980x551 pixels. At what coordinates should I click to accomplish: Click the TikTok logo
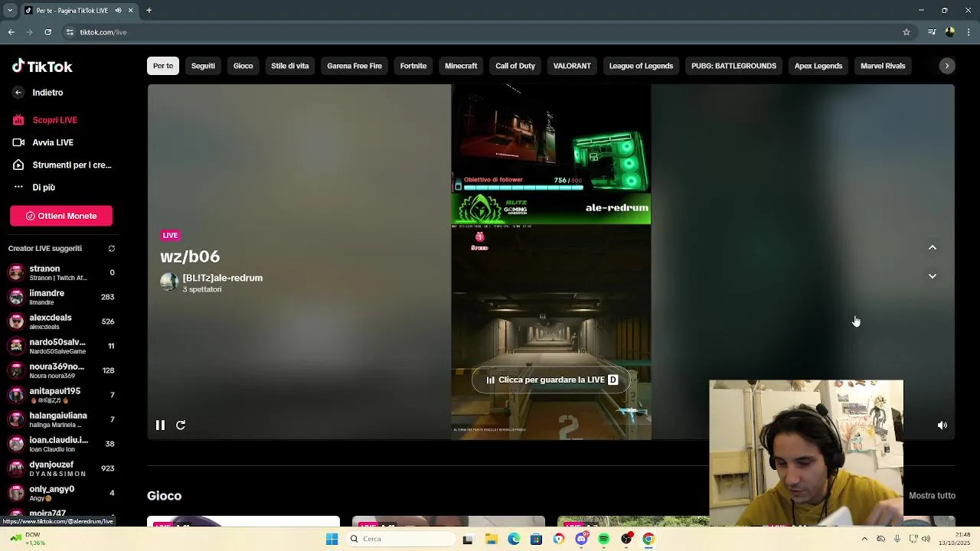pos(42,67)
